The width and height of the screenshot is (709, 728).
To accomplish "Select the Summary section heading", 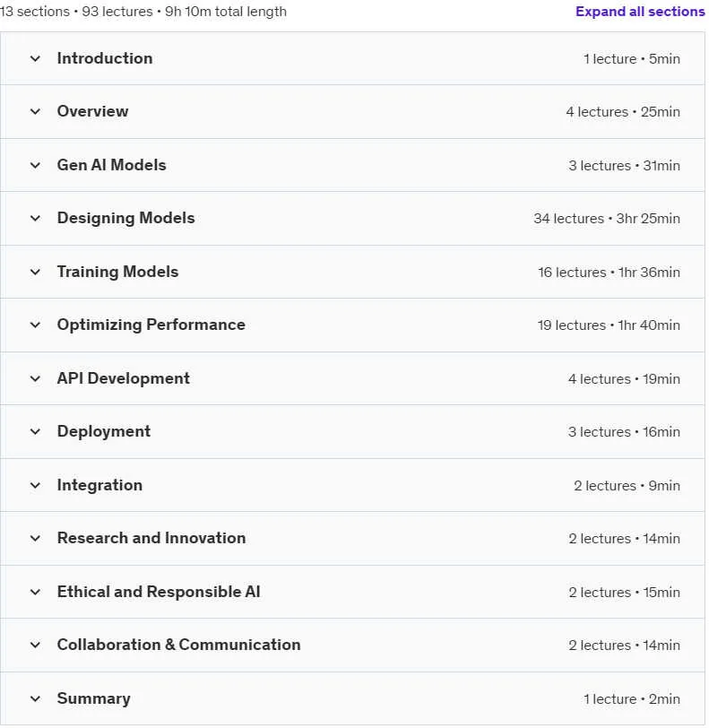I will pyautogui.click(x=94, y=698).
